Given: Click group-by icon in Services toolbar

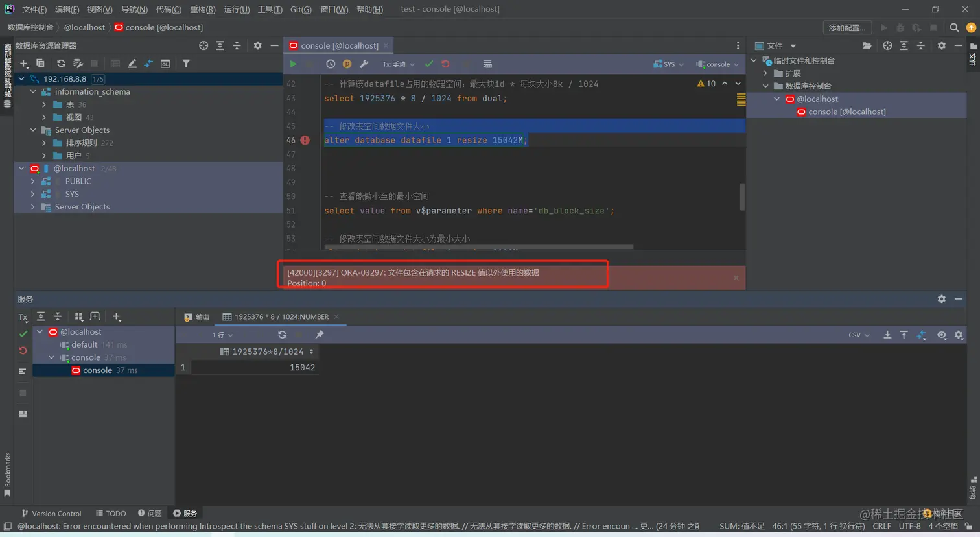Looking at the screenshot, I should [x=79, y=316].
